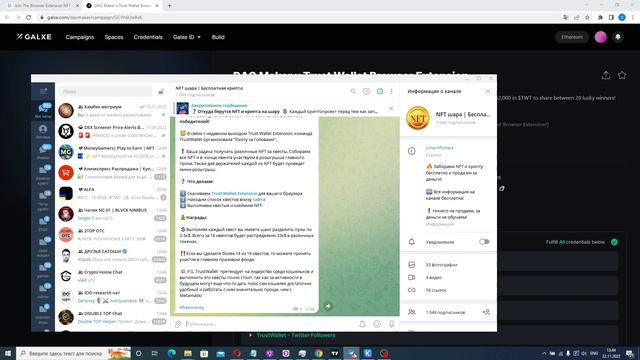The height and width of the screenshot is (360, 640).
Task: Switch to the first Chrome tab
Action: point(41,6)
